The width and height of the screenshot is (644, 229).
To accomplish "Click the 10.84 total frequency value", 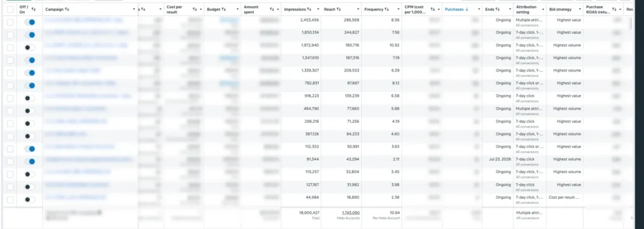I will tap(394, 213).
